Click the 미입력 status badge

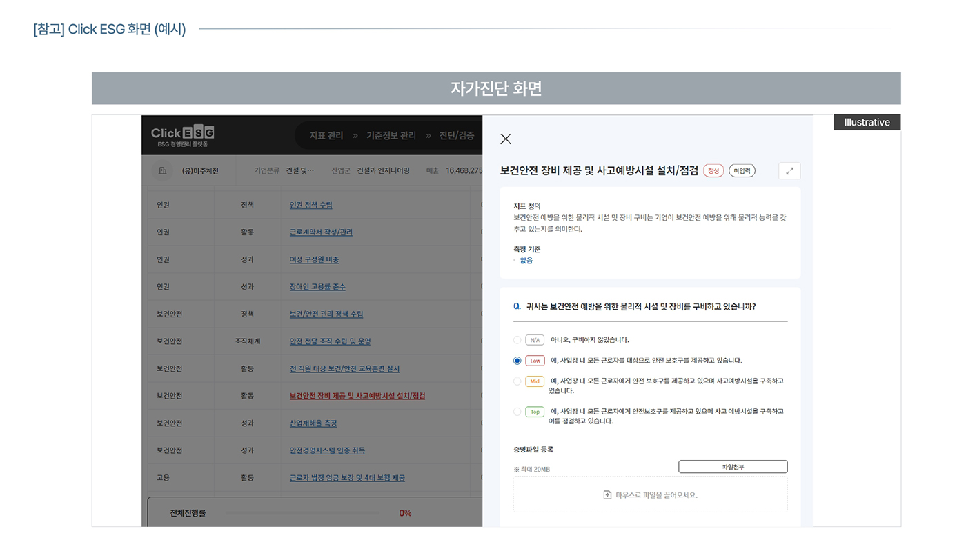click(x=742, y=171)
